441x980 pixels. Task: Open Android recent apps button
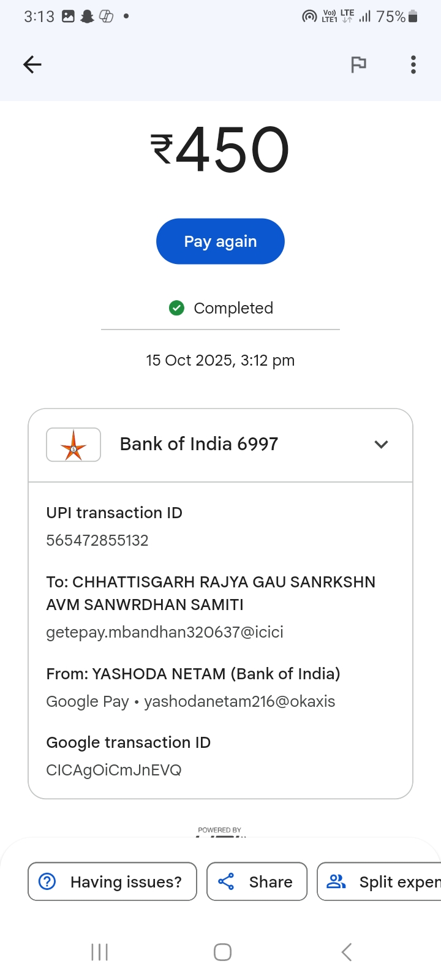[99, 952]
